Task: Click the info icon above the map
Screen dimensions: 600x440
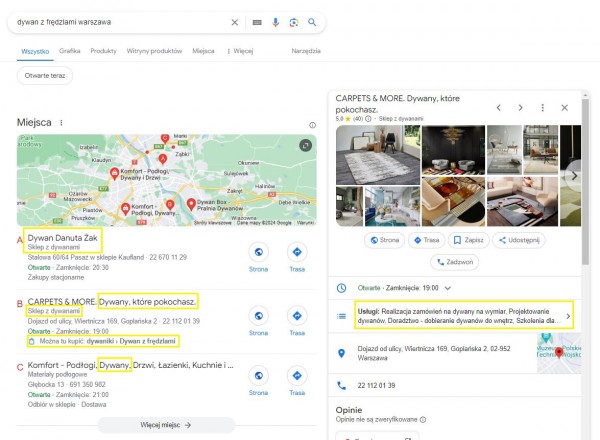Action: pyautogui.click(x=312, y=125)
